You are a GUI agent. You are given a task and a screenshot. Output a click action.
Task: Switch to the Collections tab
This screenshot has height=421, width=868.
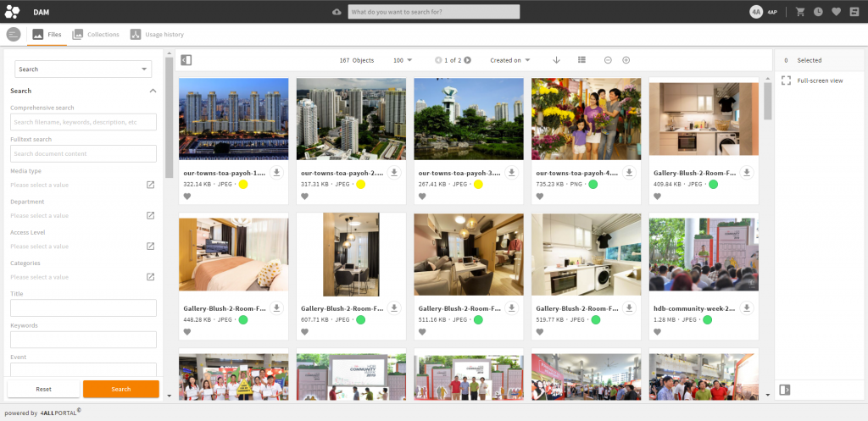click(x=96, y=34)
